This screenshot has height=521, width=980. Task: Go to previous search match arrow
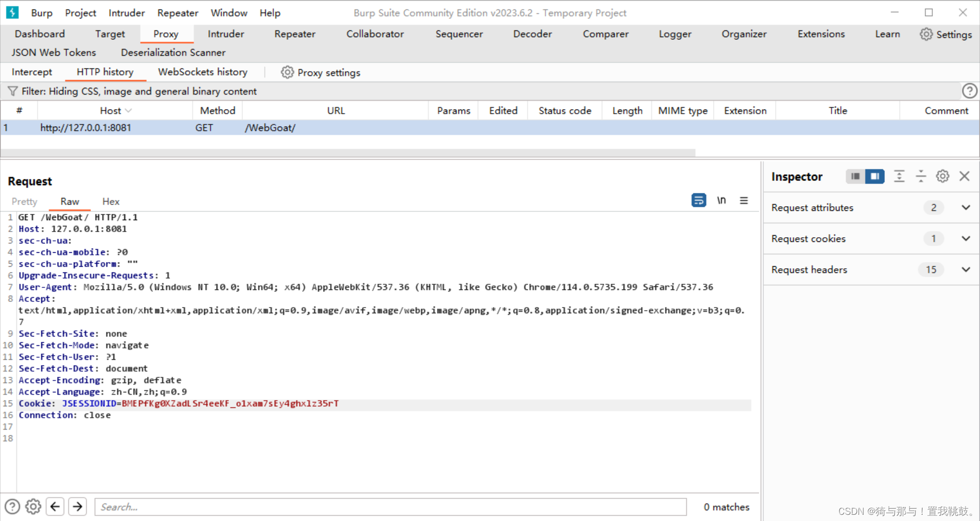[55, 507]
